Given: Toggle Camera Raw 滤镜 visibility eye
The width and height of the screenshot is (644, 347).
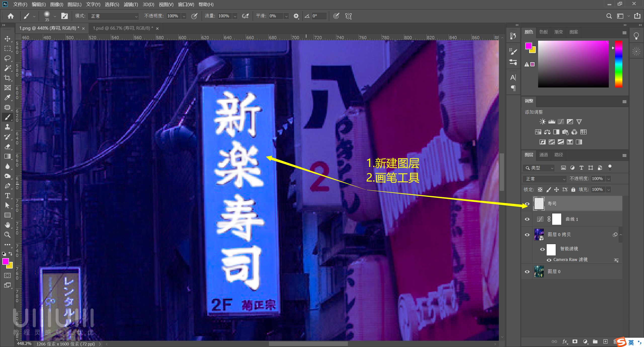Looking at the screenshot, I should [549, 260].
